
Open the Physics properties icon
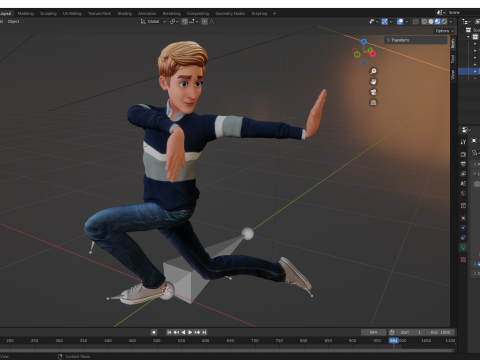tap(463, 228)
